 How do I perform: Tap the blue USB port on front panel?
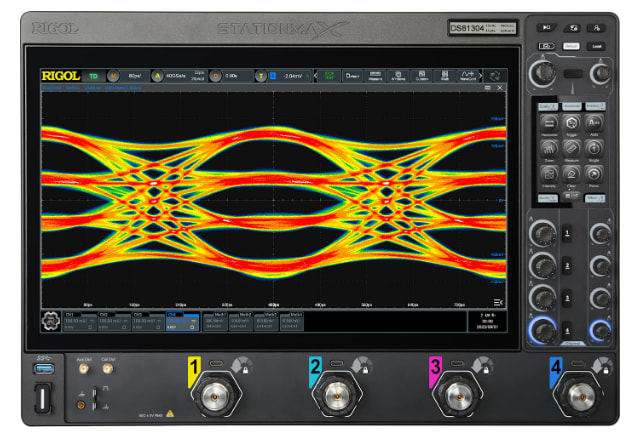pos(43,369)
